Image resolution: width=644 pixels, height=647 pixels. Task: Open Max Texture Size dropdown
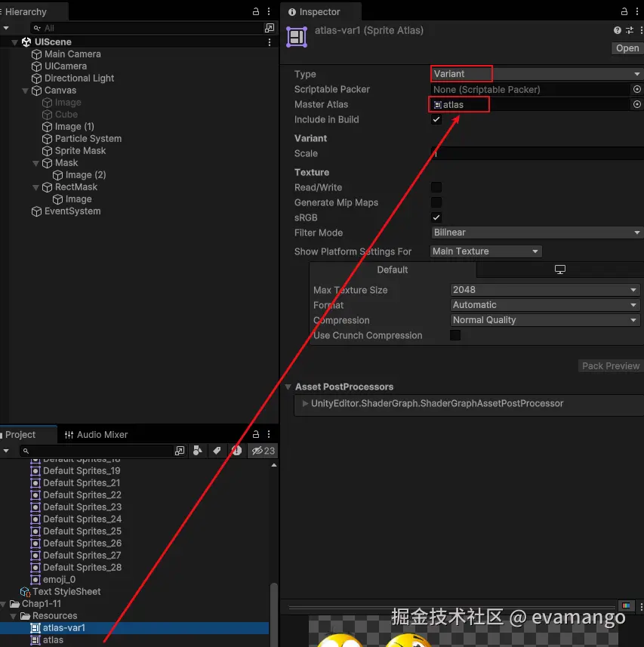(545, 290)
